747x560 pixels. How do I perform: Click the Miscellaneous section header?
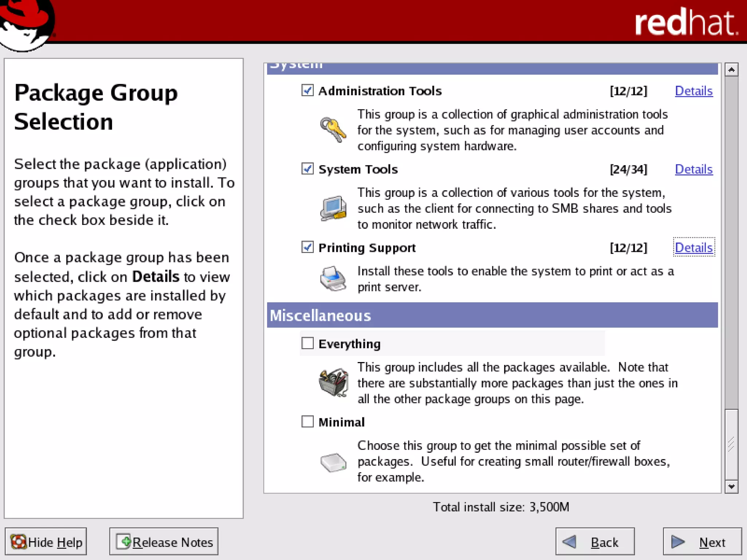pos(492,315)
